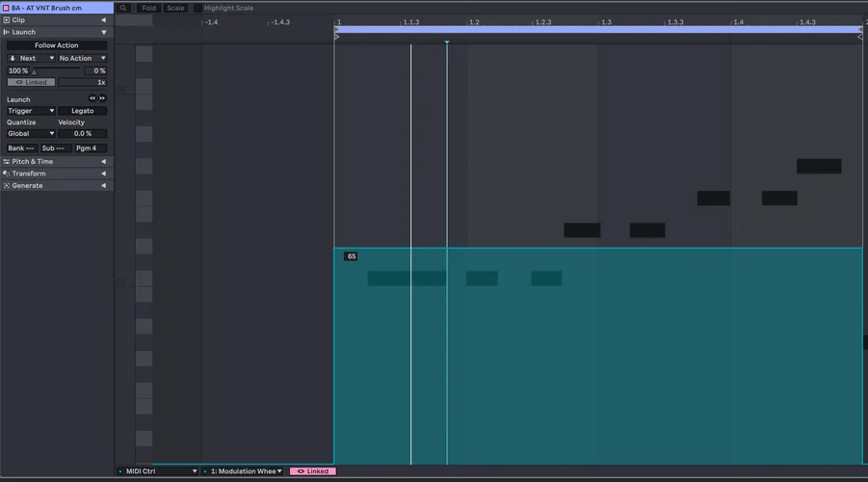Expand the Clip panel arrow
Screen dimensions: 868x482
[103, 20]
